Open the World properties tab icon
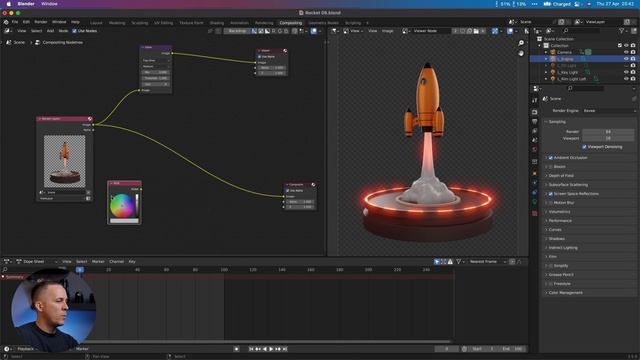 click(x=535, y=149)
